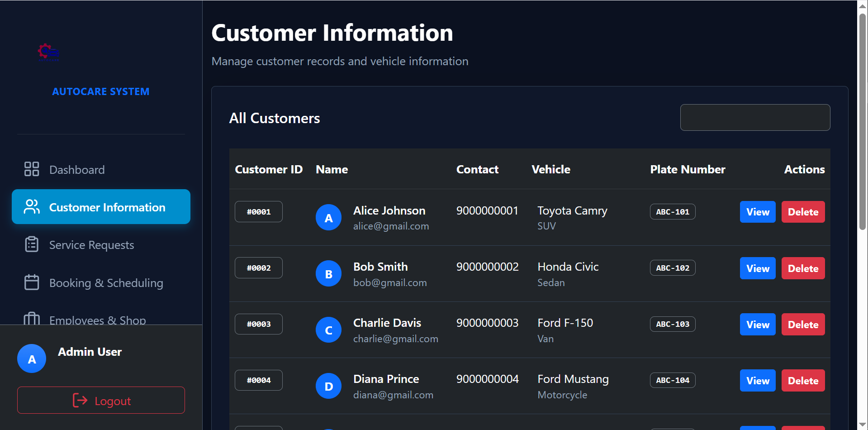Delete Charlie Davis's record
The height and width of the screenshot is (430, 868).
tap(803, 325)
